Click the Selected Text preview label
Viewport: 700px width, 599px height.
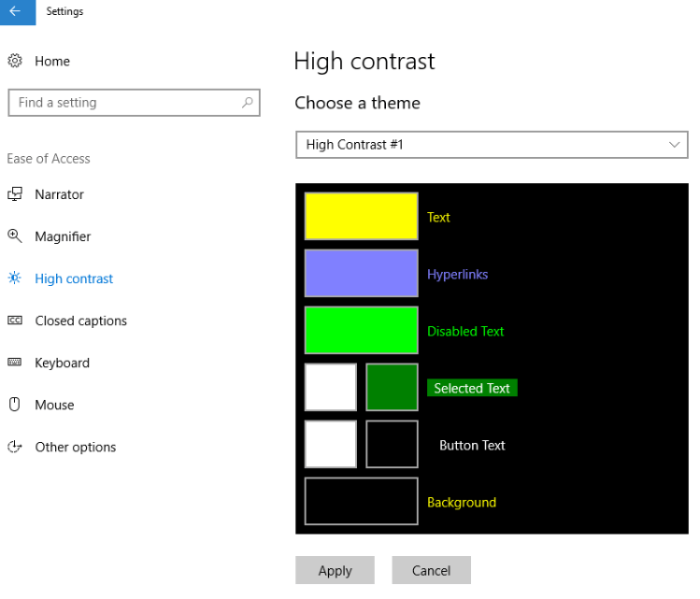coord(472,388)
